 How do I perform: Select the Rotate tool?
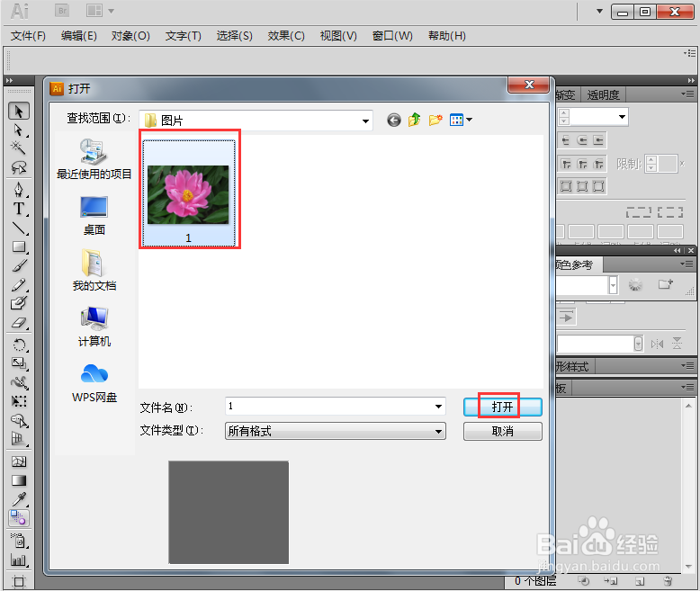click(x=19, y=345)
